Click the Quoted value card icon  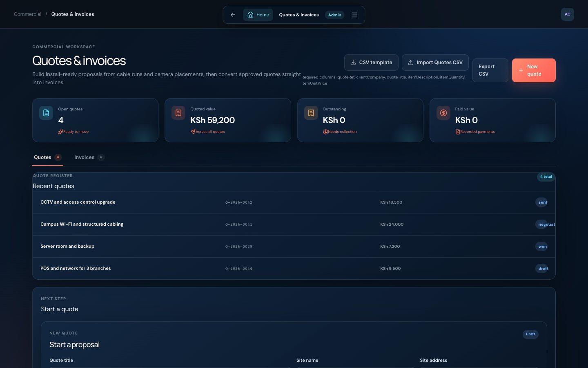coord(178,113)
